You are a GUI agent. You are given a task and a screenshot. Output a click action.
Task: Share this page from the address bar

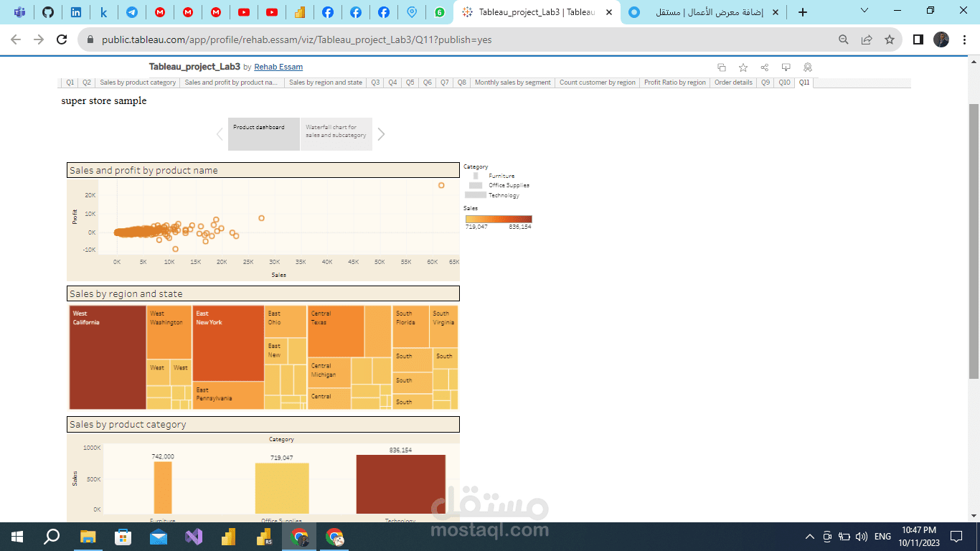(867, 39)
